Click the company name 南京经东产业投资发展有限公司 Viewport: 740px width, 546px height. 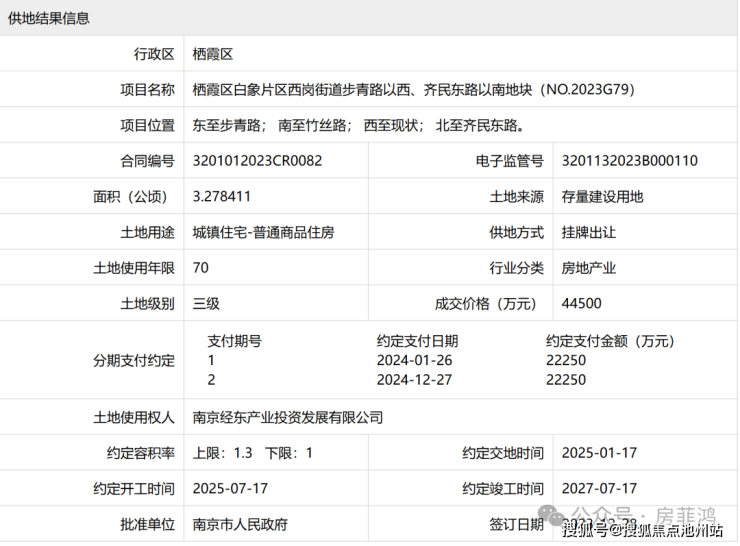pyautogui.click(x=287, y=417)
